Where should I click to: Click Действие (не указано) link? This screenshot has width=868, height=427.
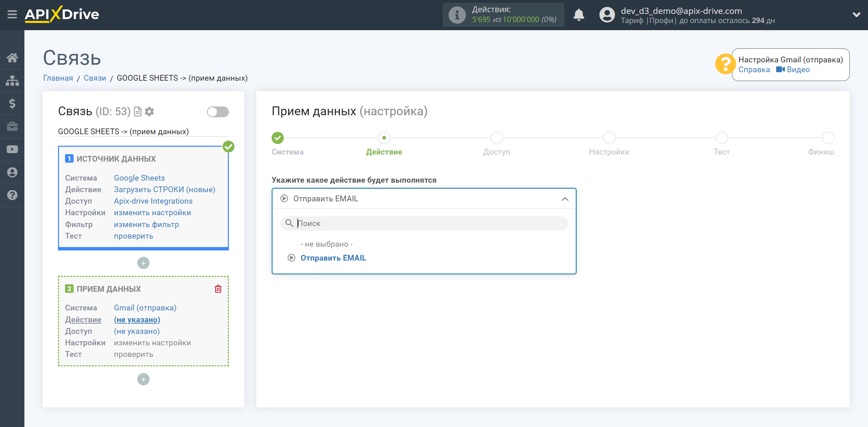point(137,320)
